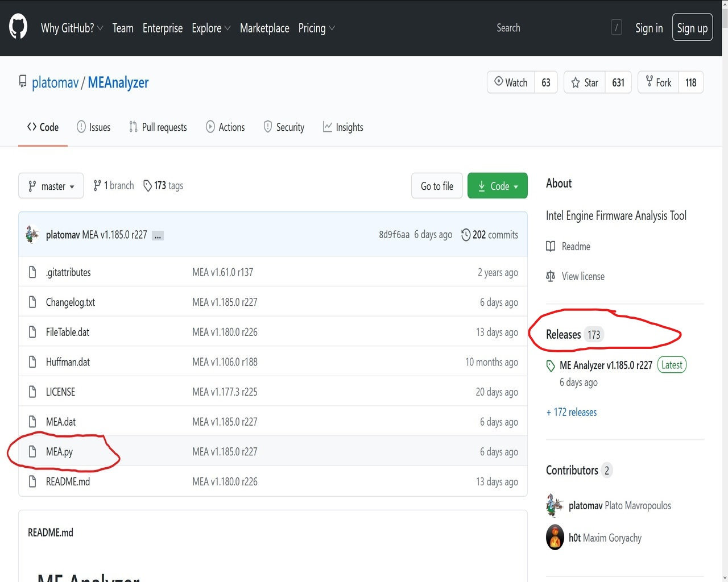Image resolution: width=728 pixels, height=582 pixels.
Task: Open the LICENSE file
Action: pyautogui.click(x=60, y=392)
